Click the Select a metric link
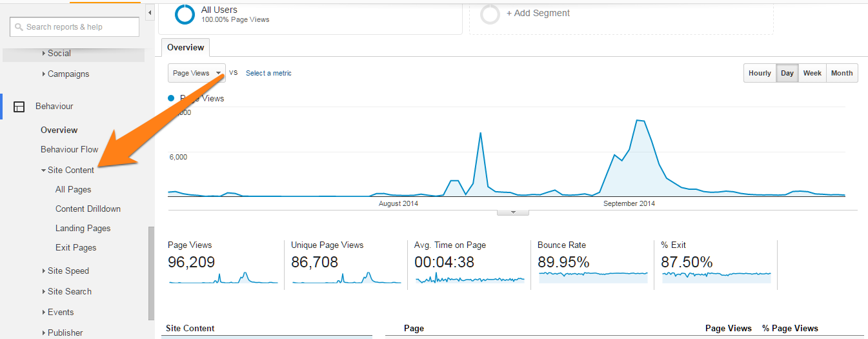Screen dimensions: 868x339 (x=268, y=74)
